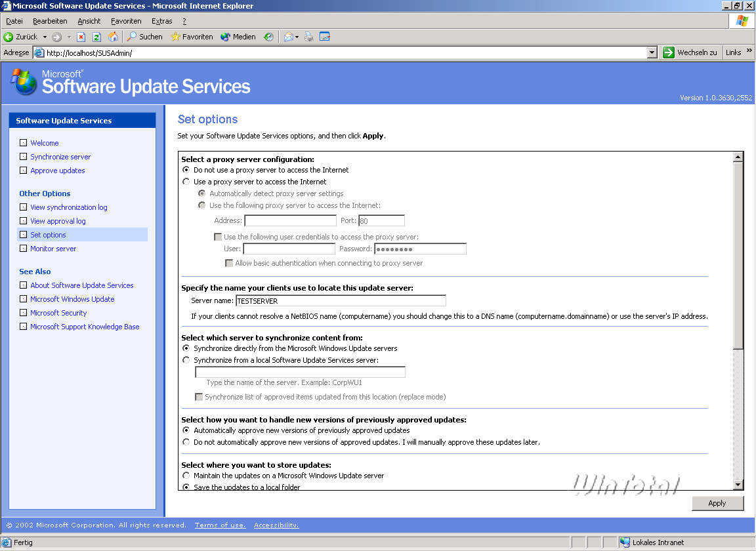756x551 pixels.
Task: Open the View approval log link
Action: click(58, 221)
